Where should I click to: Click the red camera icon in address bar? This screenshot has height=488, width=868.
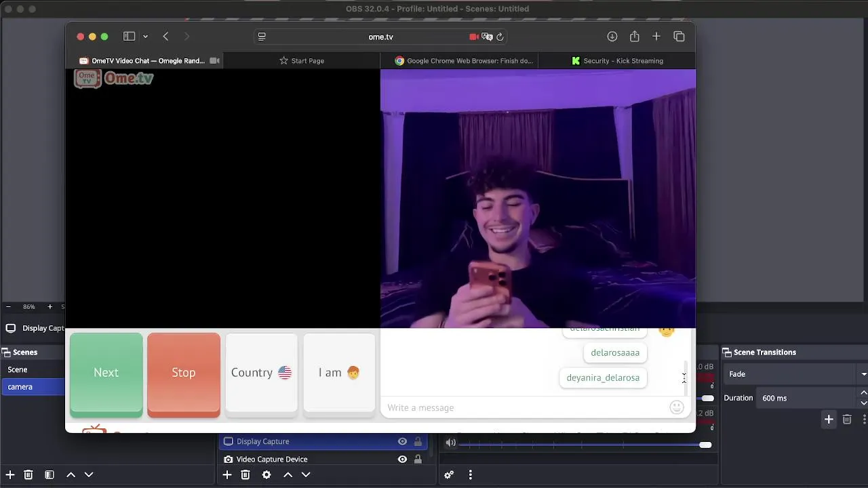[473, 37]
